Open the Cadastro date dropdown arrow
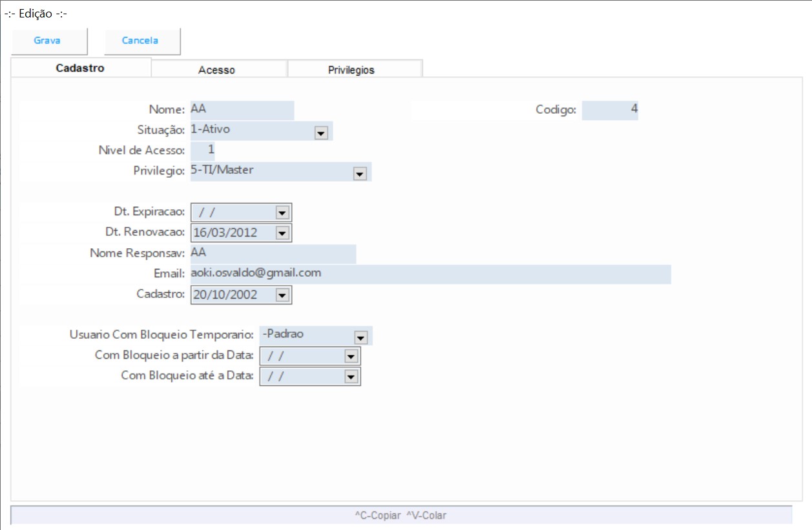 coord(282,295)
